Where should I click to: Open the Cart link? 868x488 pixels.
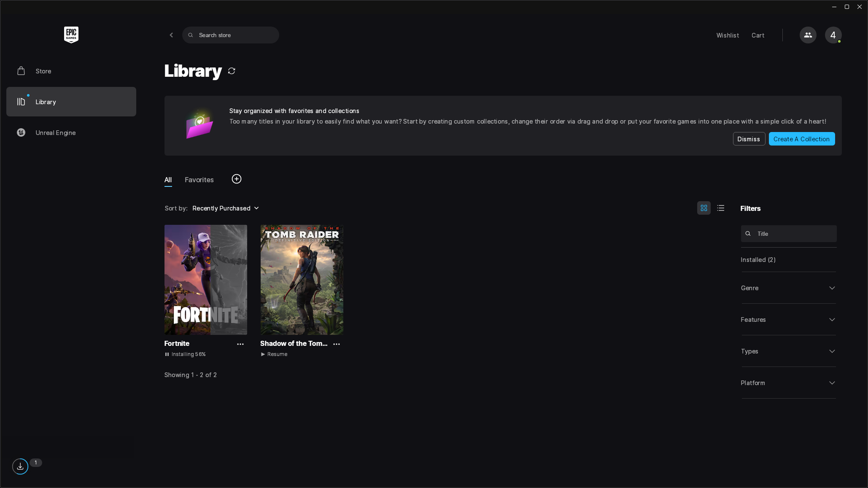757,35
